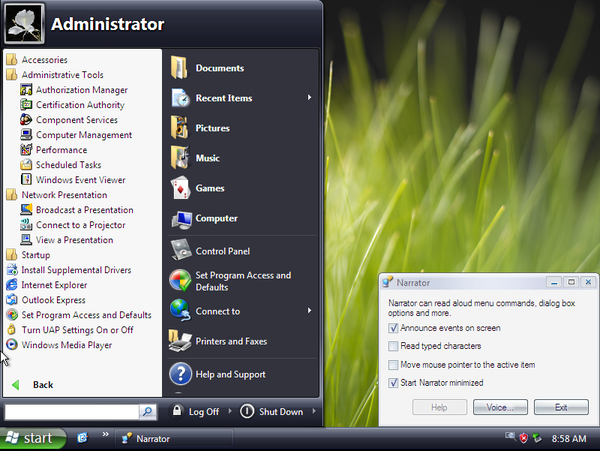Image resolution: width=600 pixels, height=451 pixels.
Task: Select Narrator taskbar button
Action: (x=174, y=439)
